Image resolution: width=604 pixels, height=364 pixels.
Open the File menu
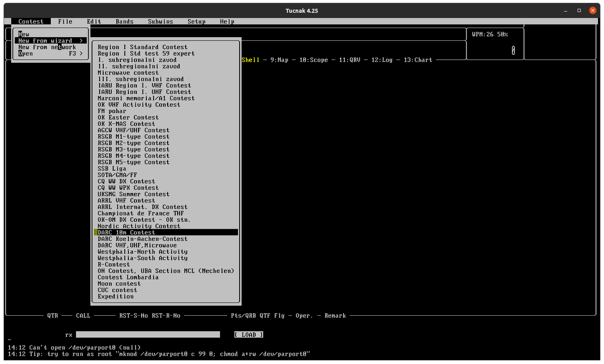click(x=65, y=22)
